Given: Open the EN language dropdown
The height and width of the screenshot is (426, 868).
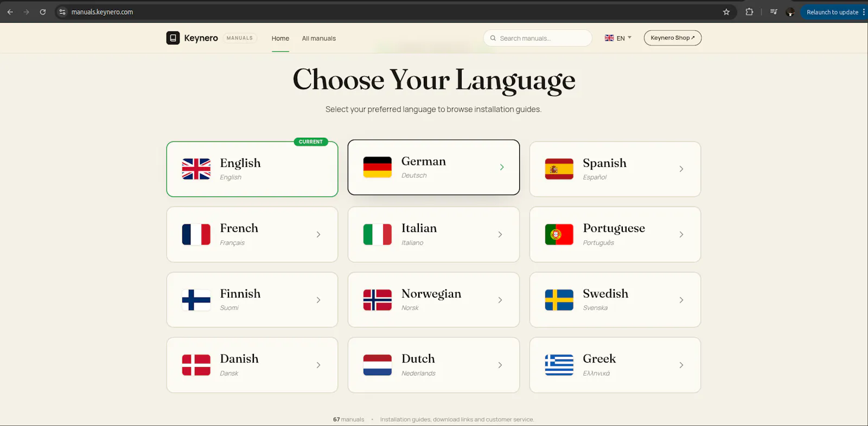Looking at the screenshot, I should click(618, 38).
